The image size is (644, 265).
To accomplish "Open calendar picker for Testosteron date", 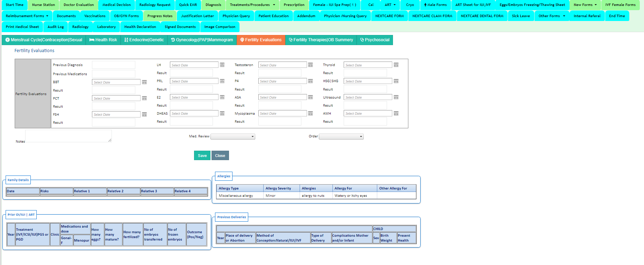I will (310, 65).
